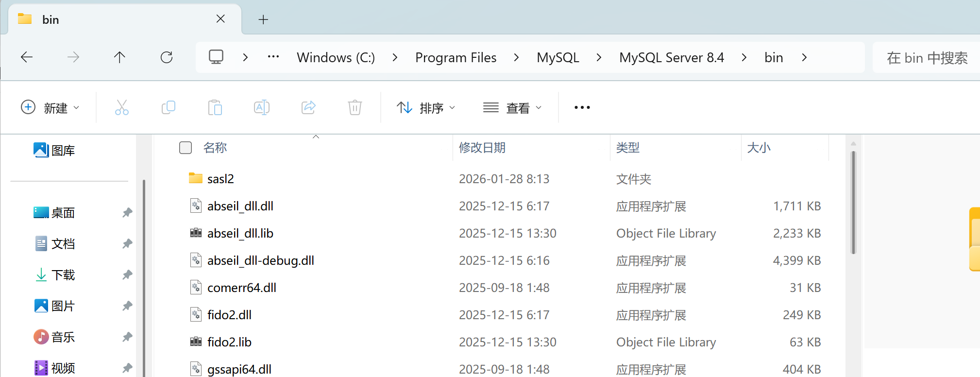
Task: Unpin 文档 using its pin icon
Action: tap(127, 244)
